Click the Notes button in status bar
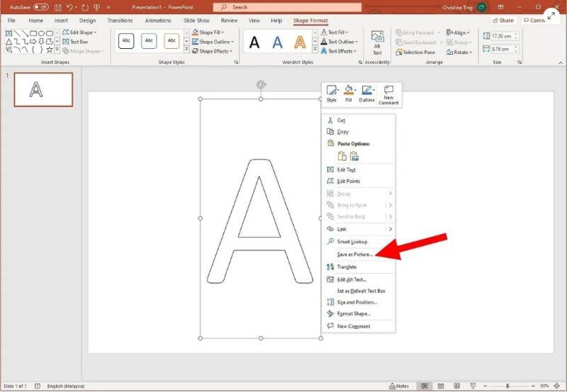Screen dimensions: 567x392 point(399,386)
